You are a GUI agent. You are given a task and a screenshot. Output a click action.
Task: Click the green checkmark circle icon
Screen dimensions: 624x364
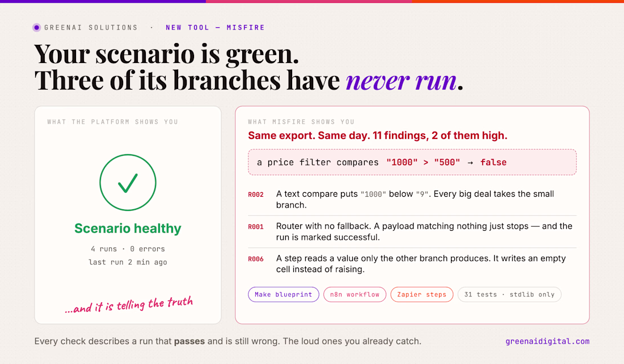pyautogui.click(x=128, y=183)
